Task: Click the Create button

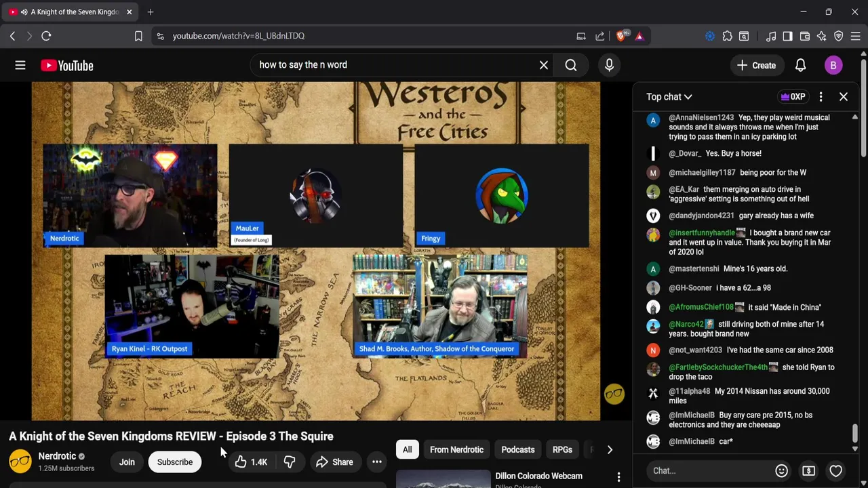Action: [x=757, y=66]
